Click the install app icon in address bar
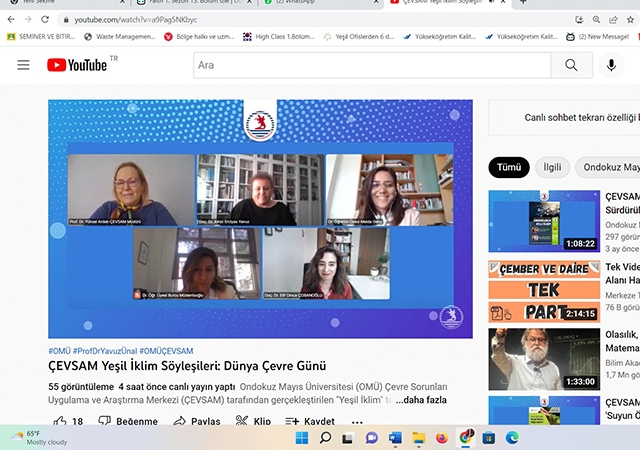 click(x=579, y=20)
